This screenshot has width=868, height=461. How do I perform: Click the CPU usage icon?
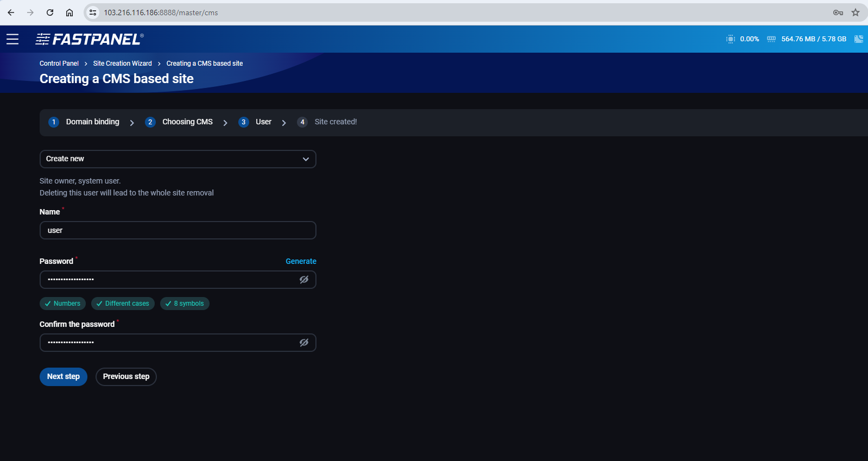tap(731, 39)
